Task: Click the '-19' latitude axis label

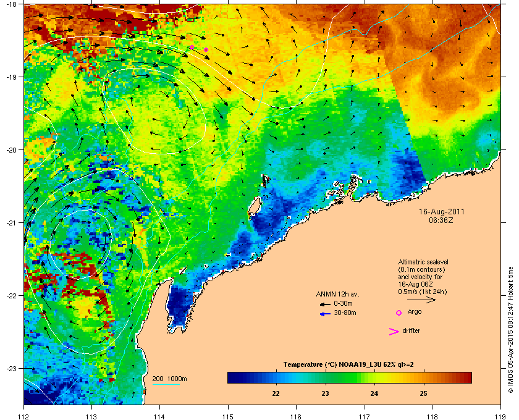Action: 11,77
